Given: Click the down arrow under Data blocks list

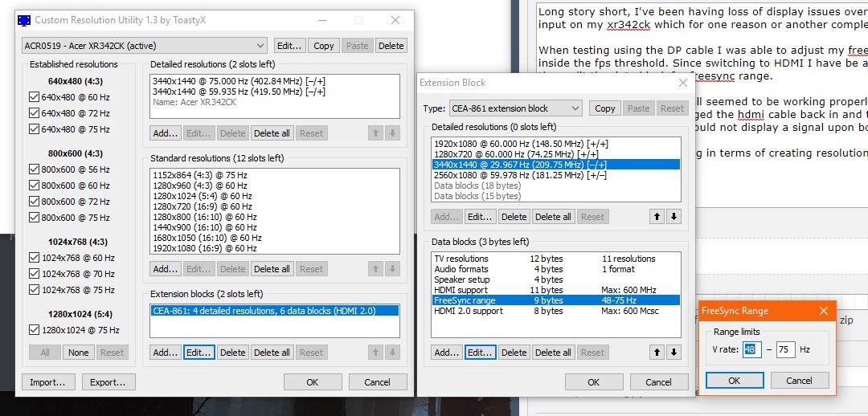Looking at the screenshot, I should pyautogui.click(x=674, y=352).
